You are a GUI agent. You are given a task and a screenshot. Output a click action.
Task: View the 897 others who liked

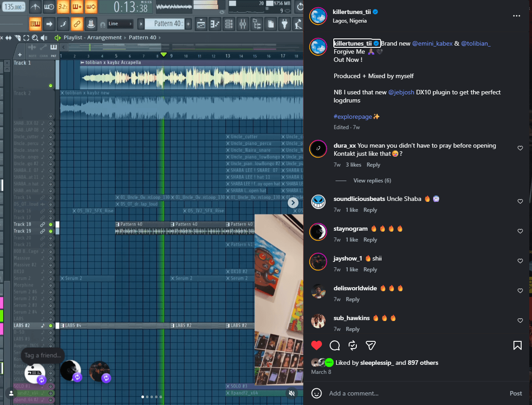tap(423, 363)
